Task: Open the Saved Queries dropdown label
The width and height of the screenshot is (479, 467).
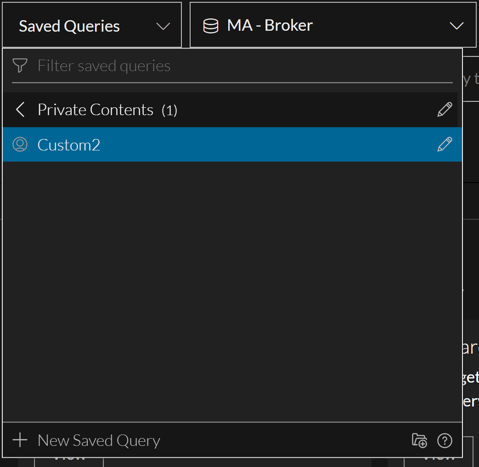Action: 69,26
